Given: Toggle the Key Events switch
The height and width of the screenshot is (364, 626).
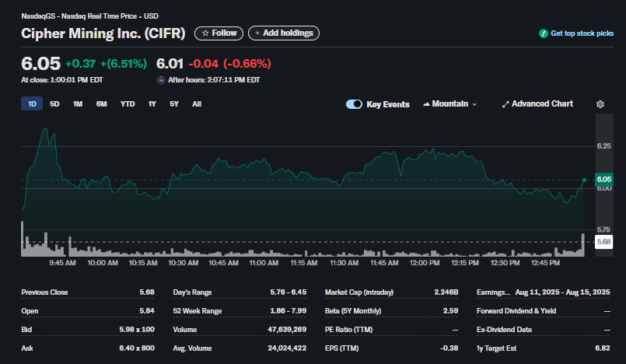Looking at the screenshot, I should (354, 104).
